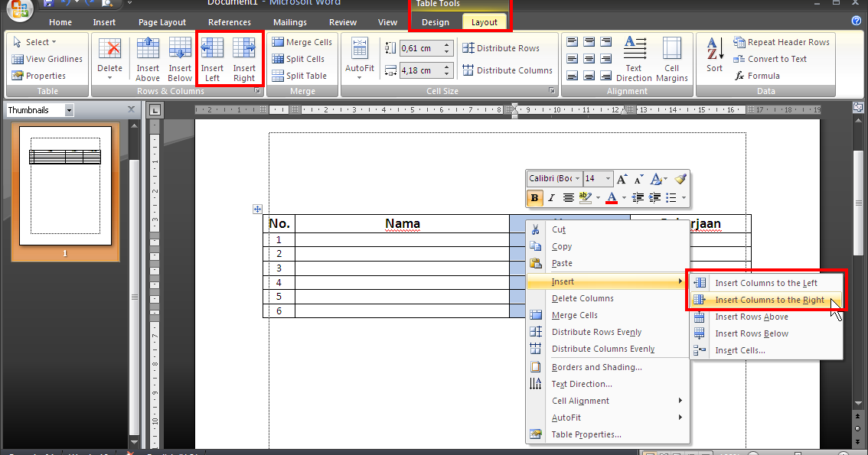
Task: Switch to the References tab
Action: tap(229, 22)
